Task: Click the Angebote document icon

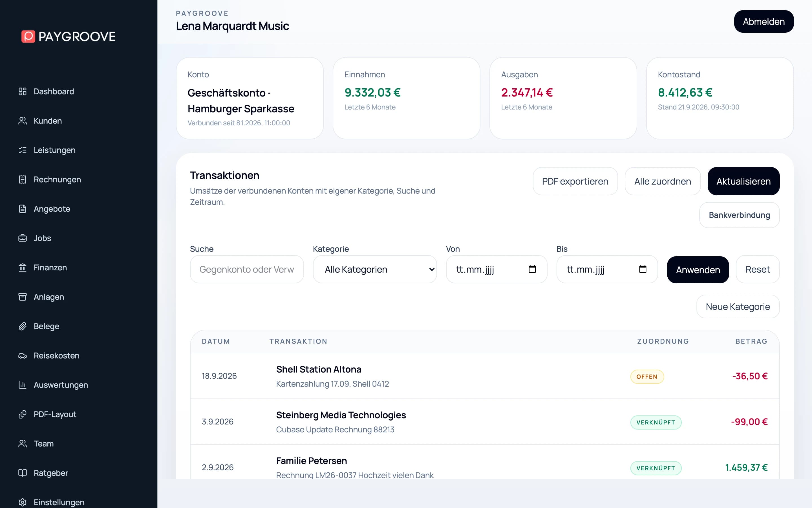Action: click(23, 209)
